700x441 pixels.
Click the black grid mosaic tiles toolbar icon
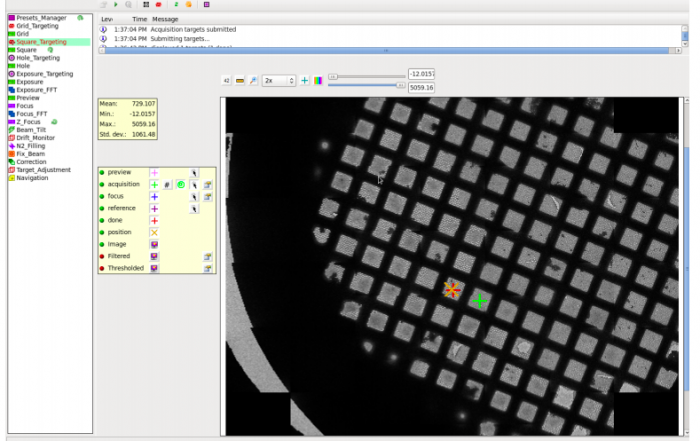pyautogui.click(x=146, y=4)
